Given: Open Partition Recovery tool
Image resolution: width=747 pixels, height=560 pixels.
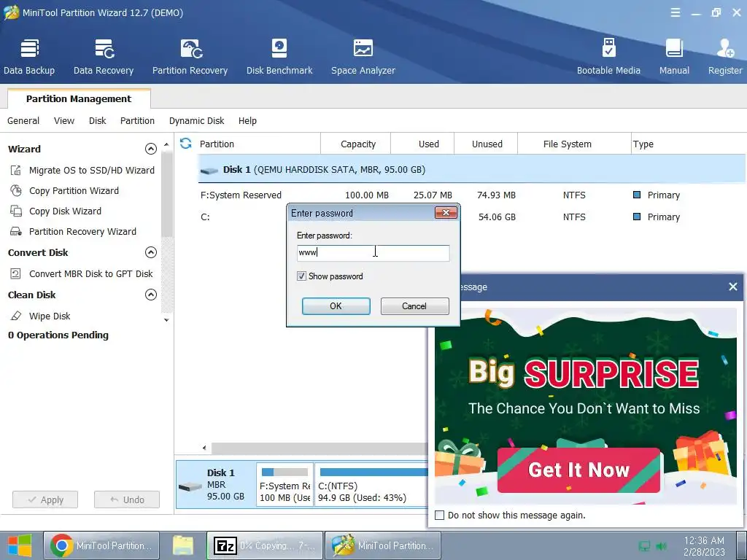Looking at the screenshot, I should click(190, 57).
